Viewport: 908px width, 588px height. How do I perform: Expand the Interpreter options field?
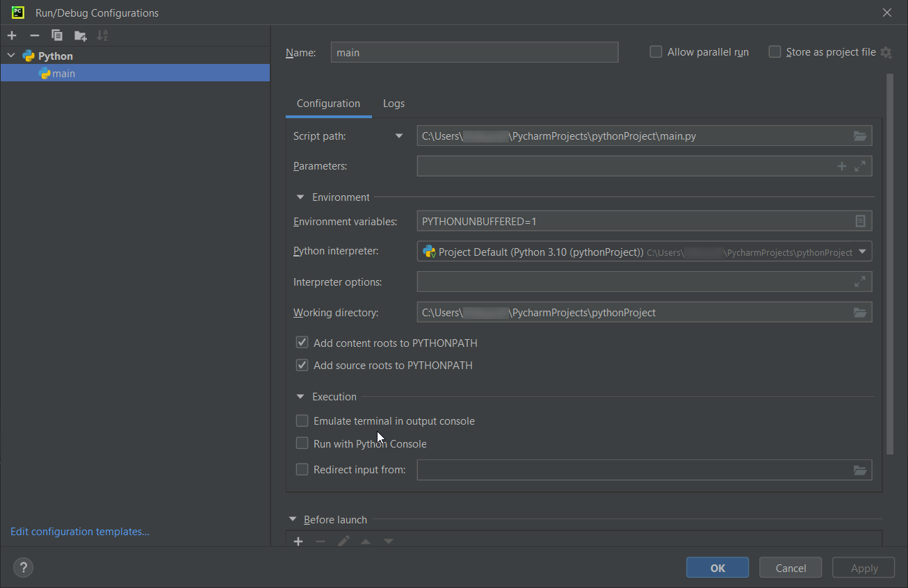tap(860, 281)
